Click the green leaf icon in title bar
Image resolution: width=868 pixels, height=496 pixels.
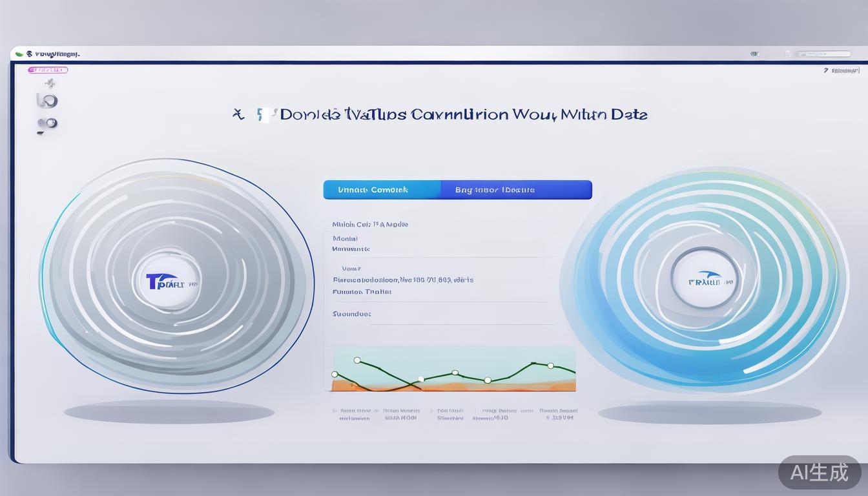coord(19,54)
